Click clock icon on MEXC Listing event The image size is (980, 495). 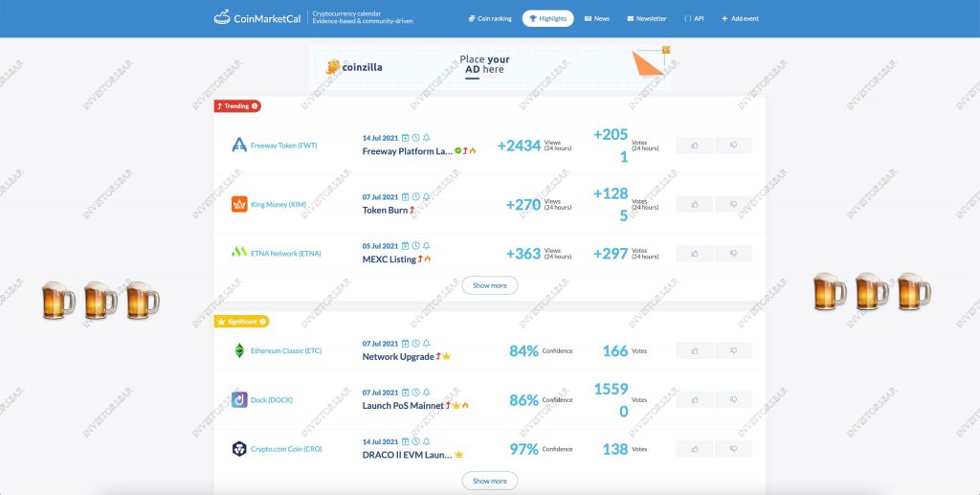click(415, 246)
